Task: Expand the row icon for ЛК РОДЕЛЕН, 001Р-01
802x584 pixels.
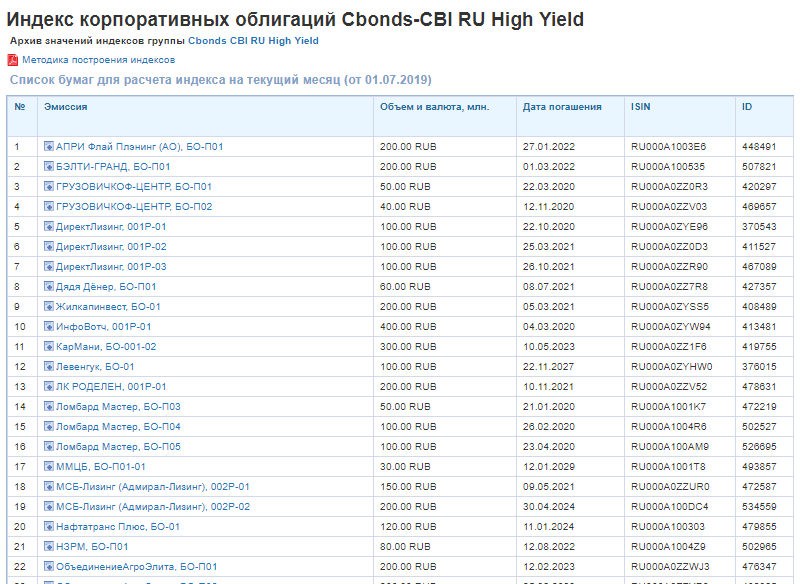Action: [x=48, y=387]
